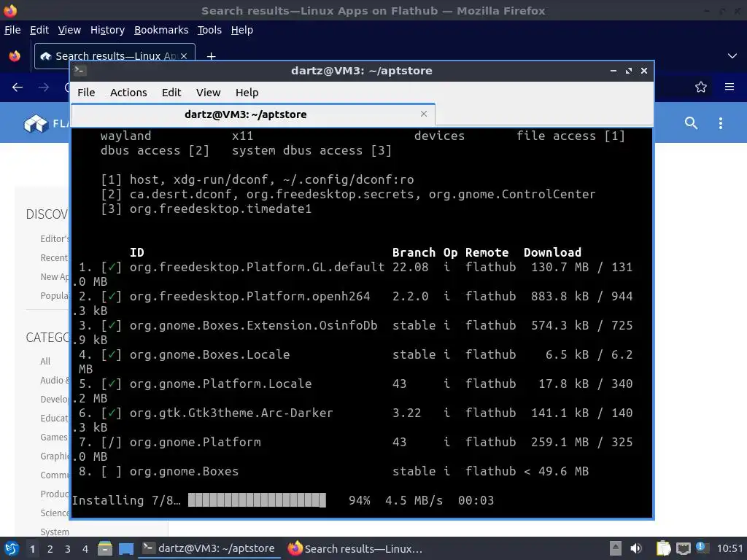Click the Flathub search magnifier icon

692,123
